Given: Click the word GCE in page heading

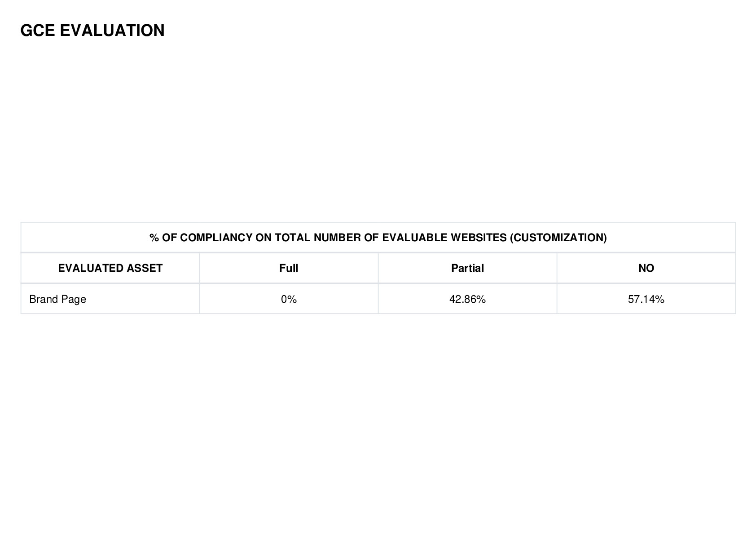Looking at the screenshot, I should pyautogui.click(x=38, y=31).
